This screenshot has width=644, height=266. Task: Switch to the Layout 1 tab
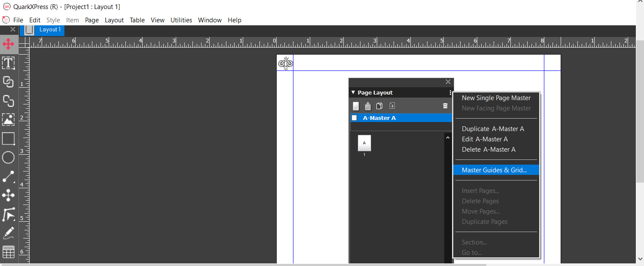[50, 29]
